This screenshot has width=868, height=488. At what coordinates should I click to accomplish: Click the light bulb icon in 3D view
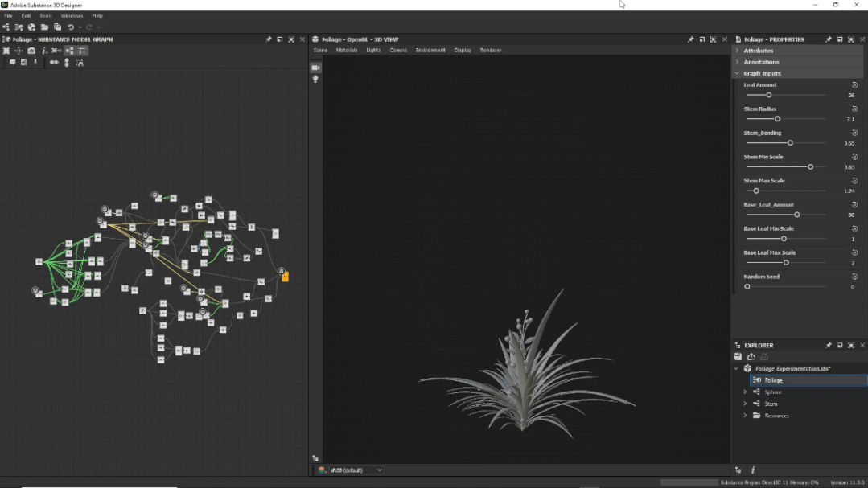tap(315, 79)
